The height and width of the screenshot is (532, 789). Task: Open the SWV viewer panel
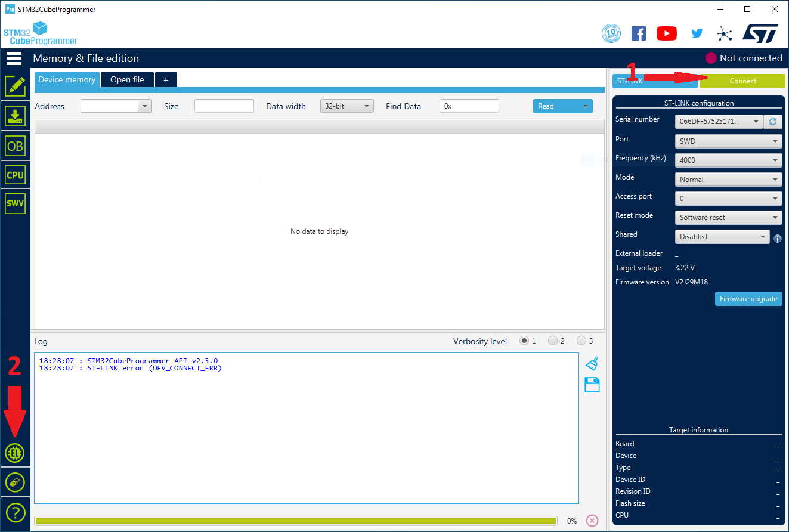(16, 203)
